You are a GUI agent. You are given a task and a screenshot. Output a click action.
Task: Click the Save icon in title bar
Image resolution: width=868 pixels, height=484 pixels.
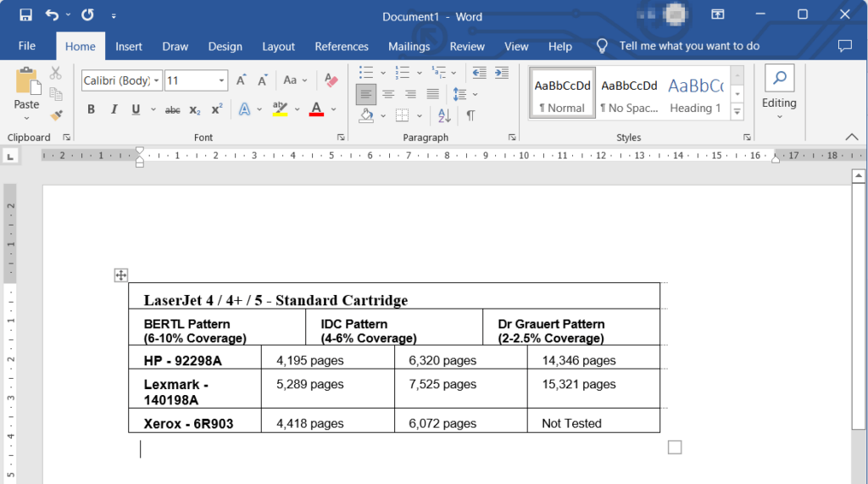point(25,15)
